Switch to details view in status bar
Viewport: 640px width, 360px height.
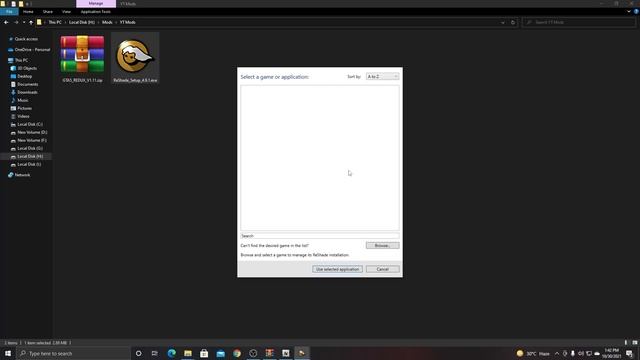[x=626, y=342]
